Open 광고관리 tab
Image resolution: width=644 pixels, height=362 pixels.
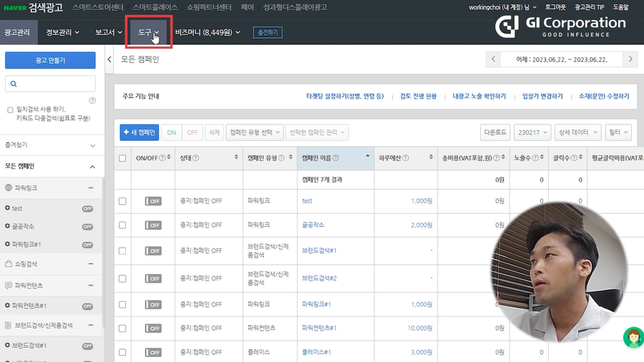pyautogui.click(x=17, y=32)
